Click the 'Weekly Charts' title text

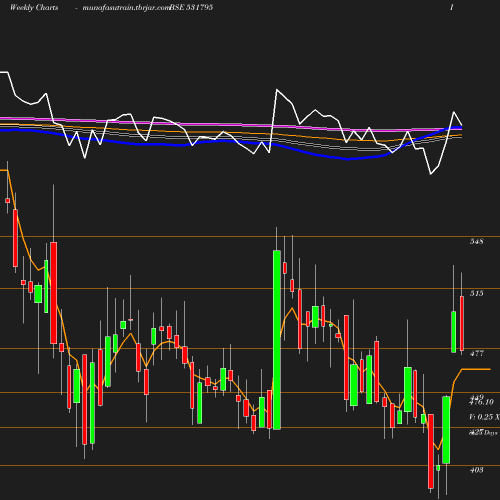[34, 7]
